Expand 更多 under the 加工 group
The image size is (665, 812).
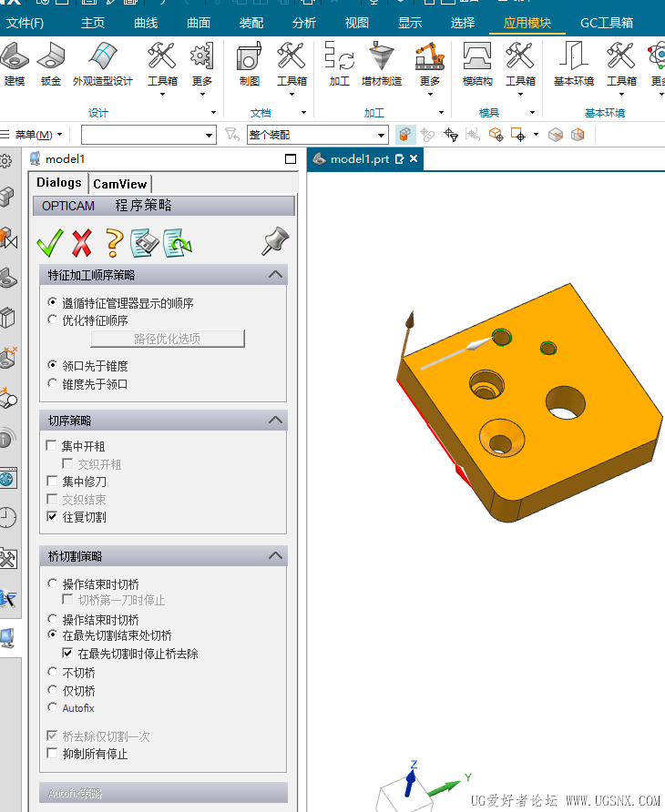430,70
